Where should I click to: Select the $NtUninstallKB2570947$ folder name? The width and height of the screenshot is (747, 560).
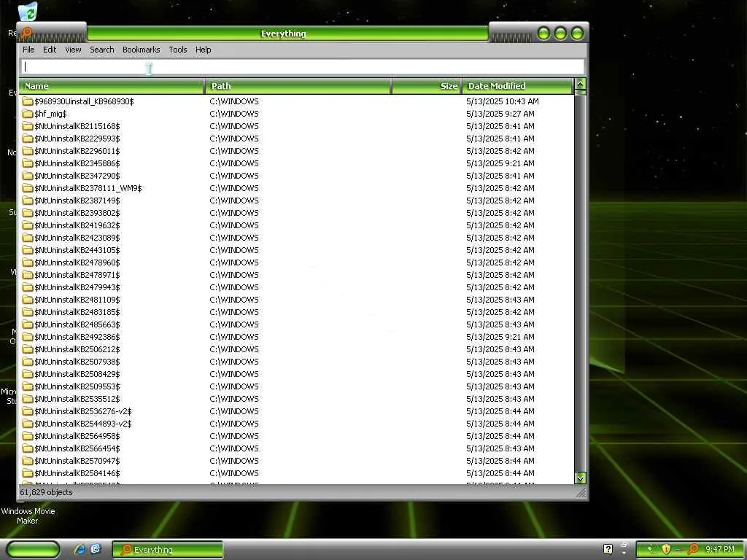pos(77,461)
